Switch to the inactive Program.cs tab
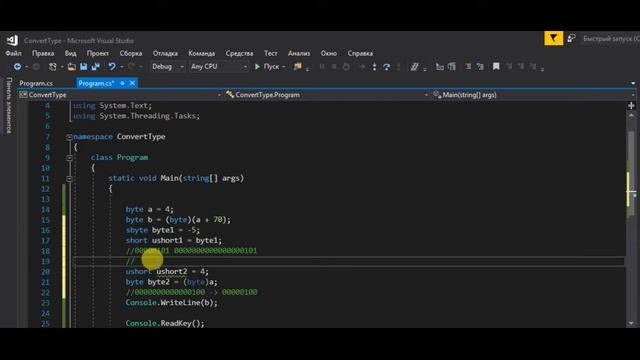The image size is (640, 360). tap(36, 83)
